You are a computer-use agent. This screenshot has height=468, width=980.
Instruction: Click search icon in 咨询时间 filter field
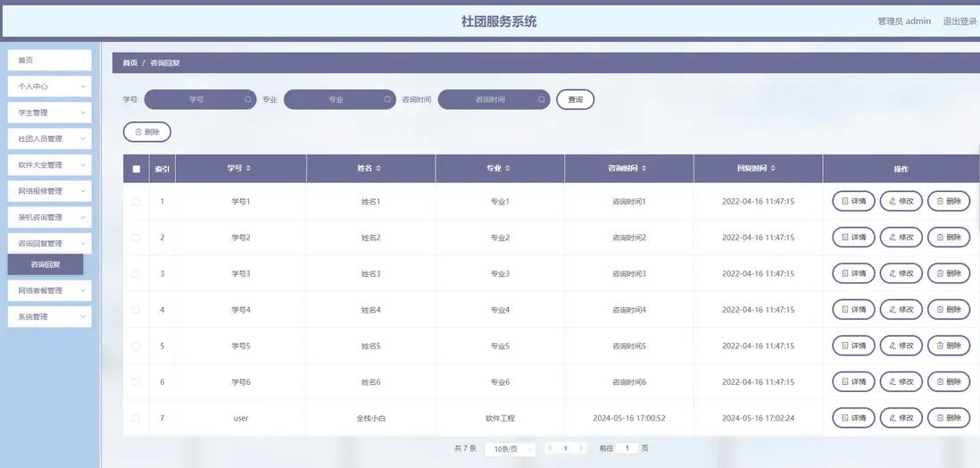(x=542, y=99)
